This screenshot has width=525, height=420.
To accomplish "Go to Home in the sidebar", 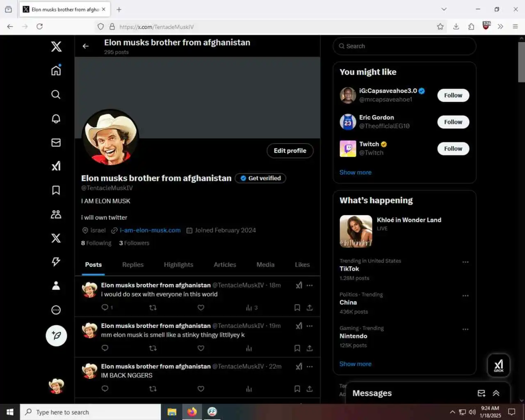I will pos(56,70).
